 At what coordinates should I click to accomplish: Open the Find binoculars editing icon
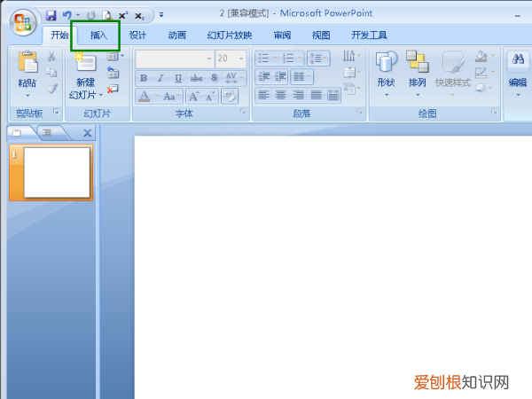517,59
